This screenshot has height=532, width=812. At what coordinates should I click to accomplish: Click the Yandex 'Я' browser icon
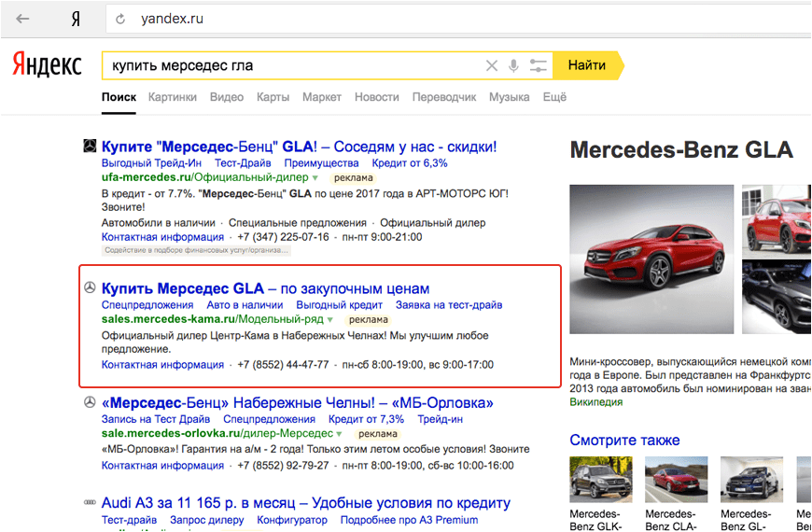(x=75, y=19)
